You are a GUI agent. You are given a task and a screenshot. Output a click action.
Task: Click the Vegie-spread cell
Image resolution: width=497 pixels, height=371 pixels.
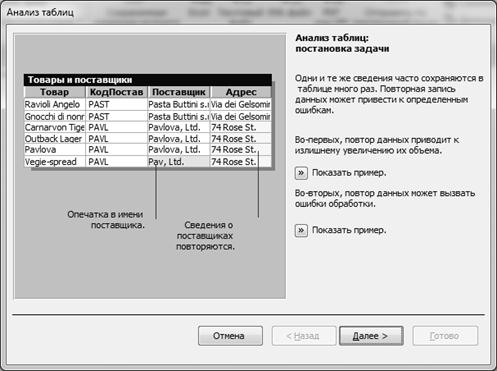click(55, 162)
